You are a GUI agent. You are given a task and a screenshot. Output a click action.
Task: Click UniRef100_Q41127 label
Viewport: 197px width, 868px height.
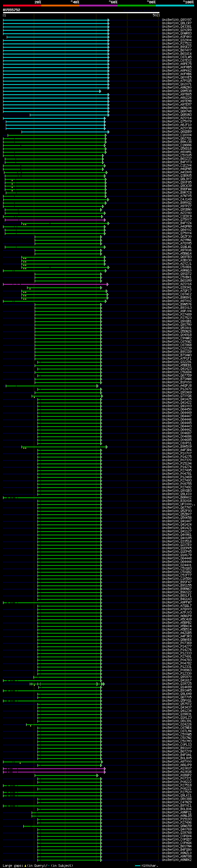coord(177,531)
